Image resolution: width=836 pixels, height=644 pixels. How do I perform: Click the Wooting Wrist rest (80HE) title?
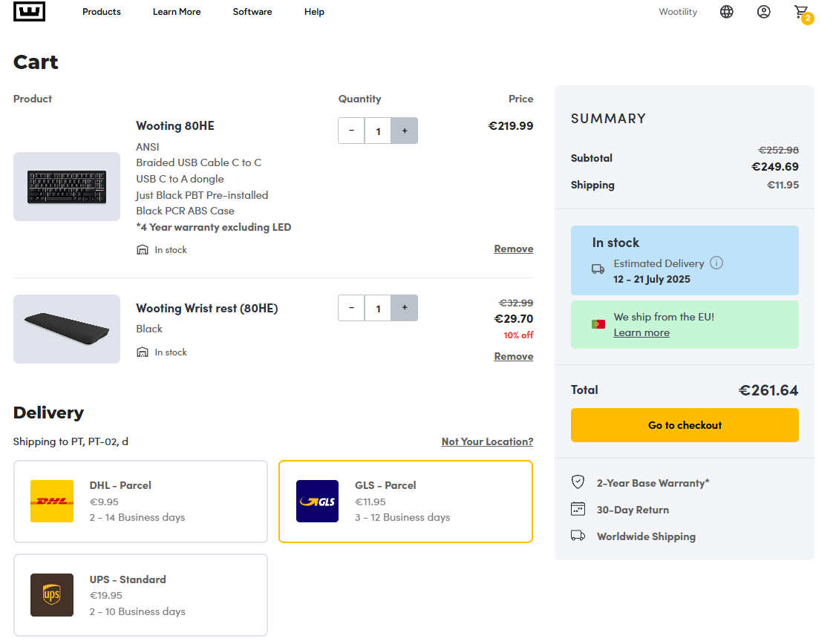click(x=207, y=309)
